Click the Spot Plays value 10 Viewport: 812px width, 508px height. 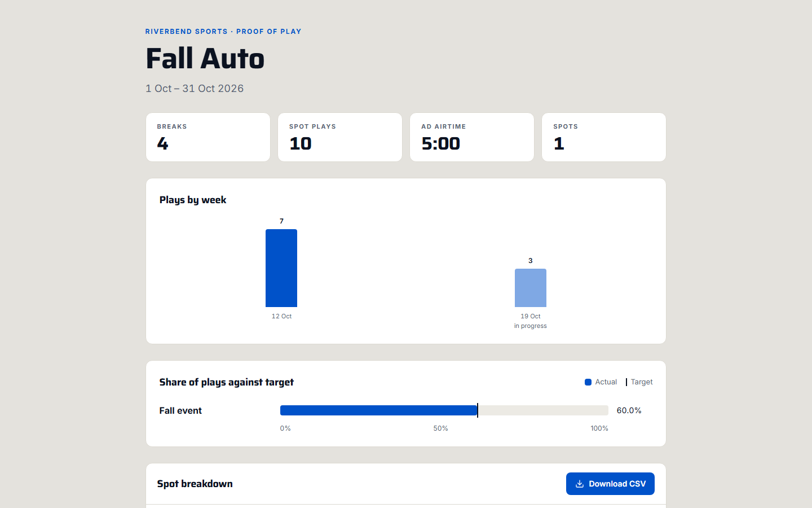(301, 143)
